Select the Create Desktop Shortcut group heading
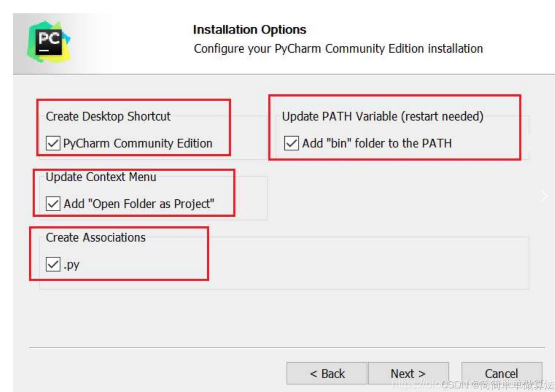555x392 pixels. tap(108, 116)
